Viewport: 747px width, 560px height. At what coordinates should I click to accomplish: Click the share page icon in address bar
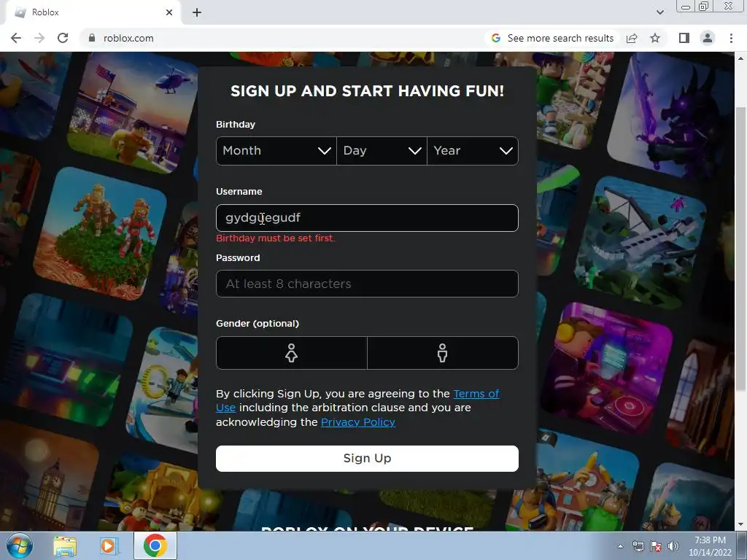(632, 38)
